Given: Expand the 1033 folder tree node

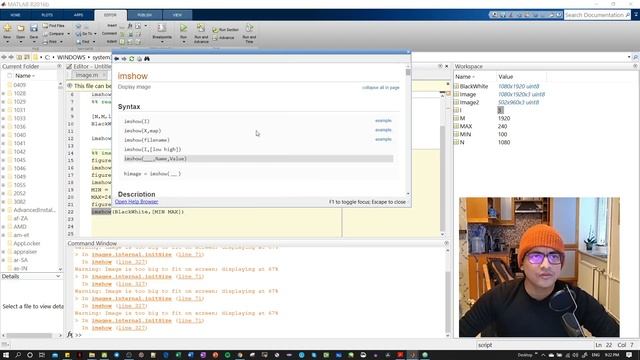Looking at the screenshot, I should (x=3, y=118).
